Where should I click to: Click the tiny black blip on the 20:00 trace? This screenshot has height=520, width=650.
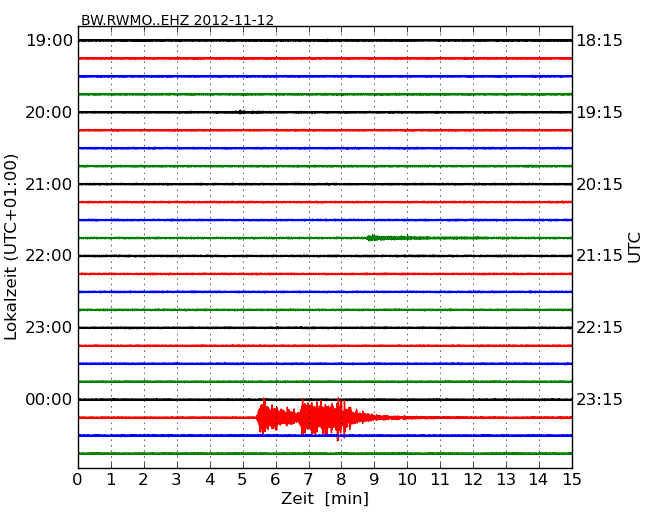point(242,112)
